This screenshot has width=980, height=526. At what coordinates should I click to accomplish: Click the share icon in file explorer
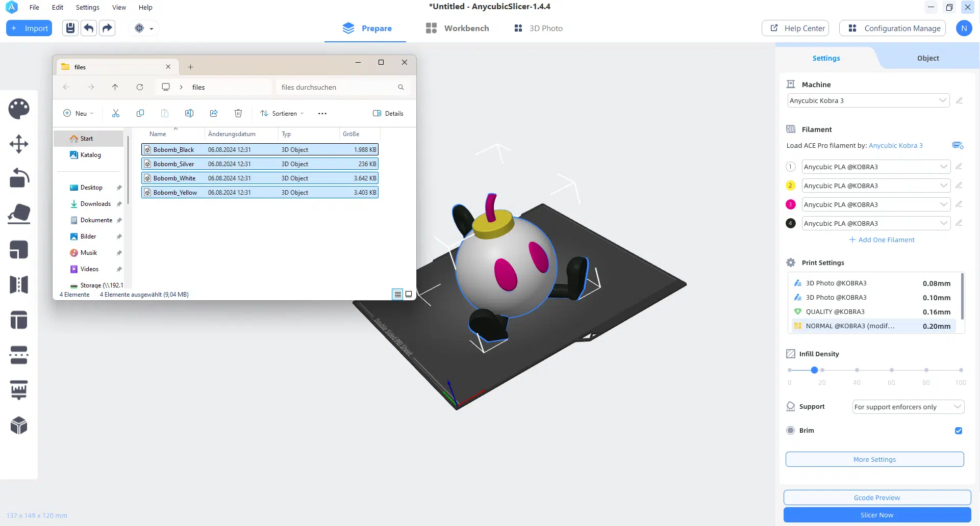[214, 113]
